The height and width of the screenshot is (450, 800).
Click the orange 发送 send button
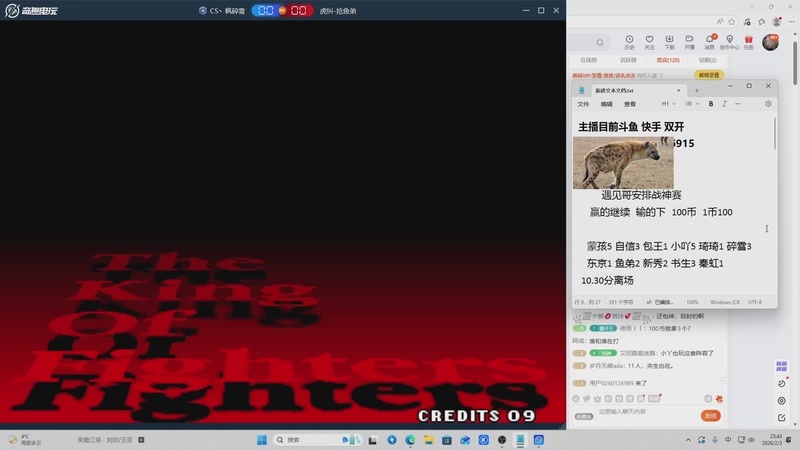(711, 416)
